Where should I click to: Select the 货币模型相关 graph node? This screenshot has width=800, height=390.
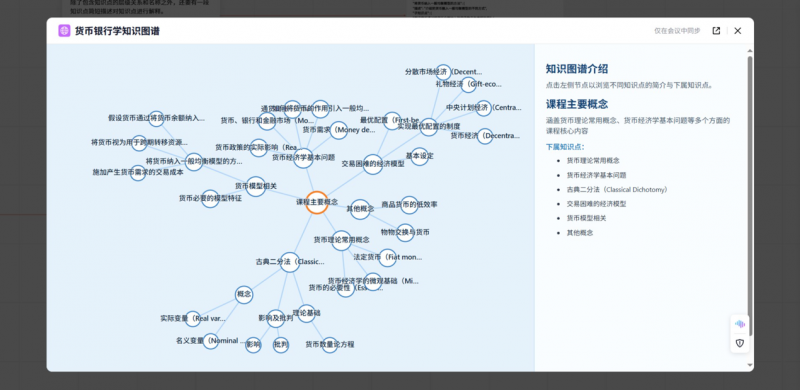tap(256, 186)
